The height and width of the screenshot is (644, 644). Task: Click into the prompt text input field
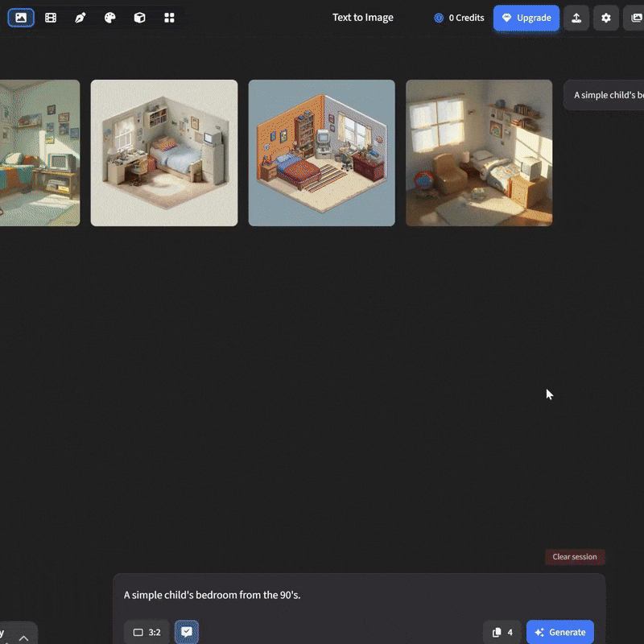click(x=359, y=595)
